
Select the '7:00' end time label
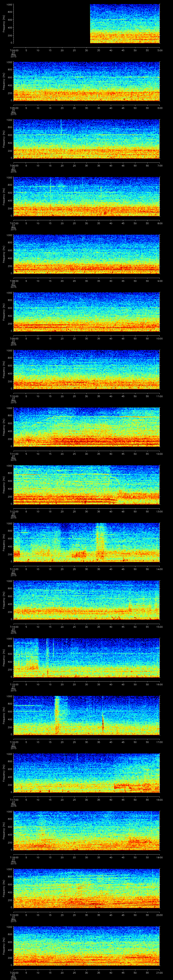click(x=160, y=166)
